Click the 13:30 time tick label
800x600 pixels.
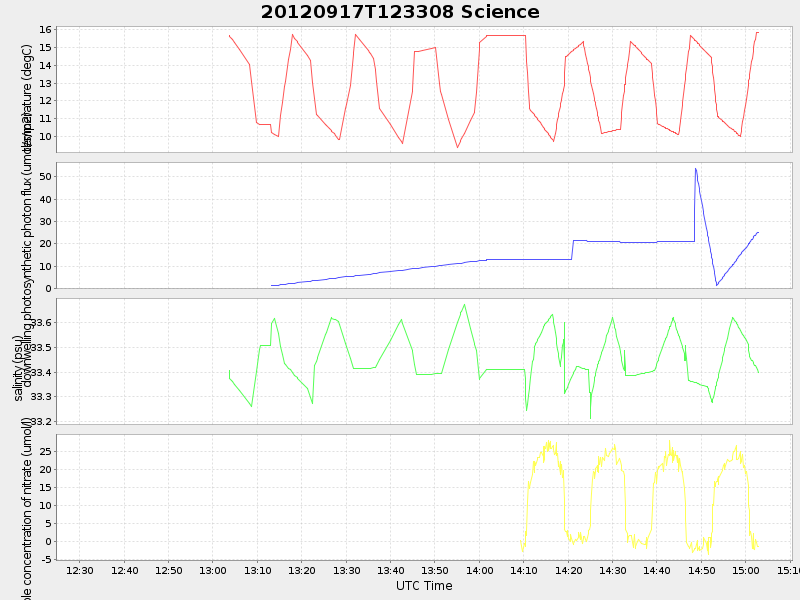346,570
